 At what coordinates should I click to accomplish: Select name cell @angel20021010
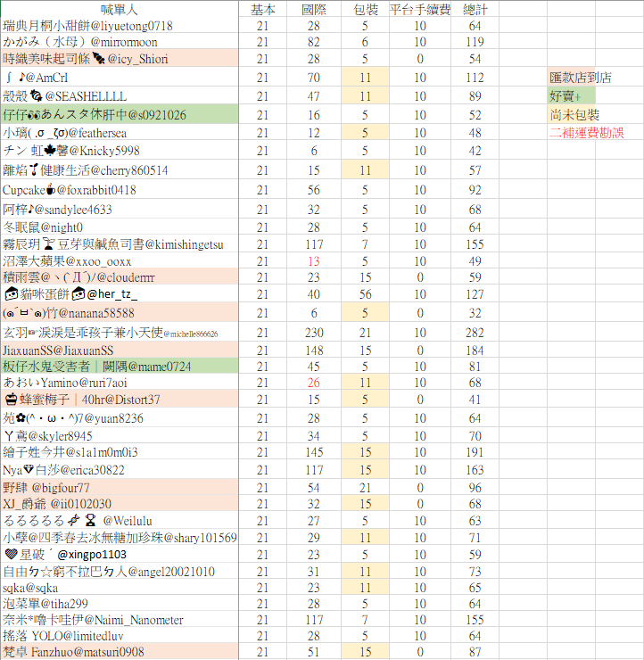[120, 571]
